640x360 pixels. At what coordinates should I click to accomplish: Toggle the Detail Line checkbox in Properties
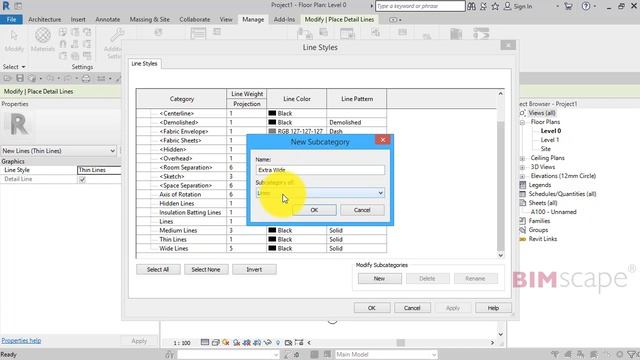82,179
